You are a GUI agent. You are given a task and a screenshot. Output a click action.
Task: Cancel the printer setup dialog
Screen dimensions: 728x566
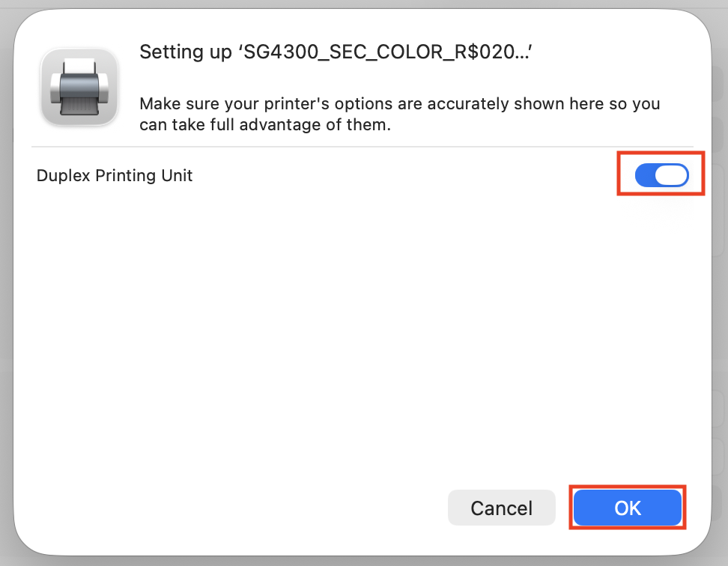click(x=501, y=508)
